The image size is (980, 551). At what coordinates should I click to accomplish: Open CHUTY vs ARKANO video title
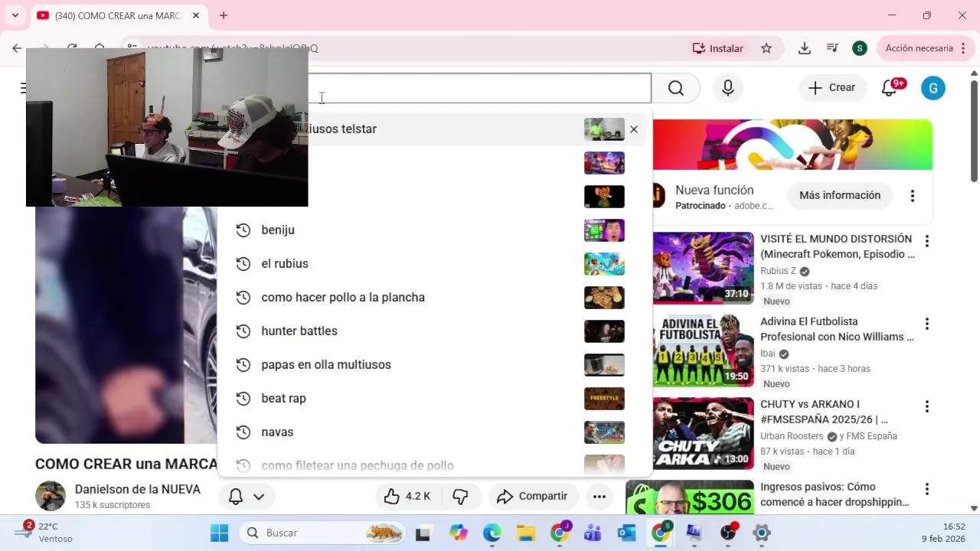click(824, 412)
